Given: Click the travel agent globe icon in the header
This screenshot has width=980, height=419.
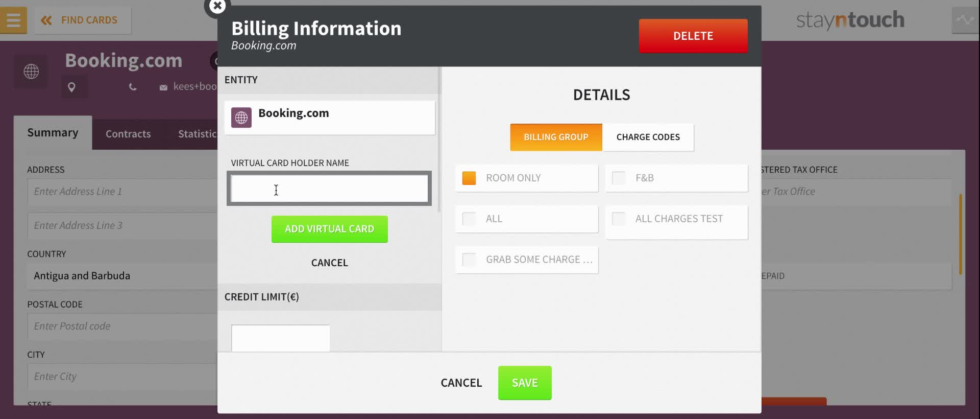Looking at the screenshot, I should [31, 71].
